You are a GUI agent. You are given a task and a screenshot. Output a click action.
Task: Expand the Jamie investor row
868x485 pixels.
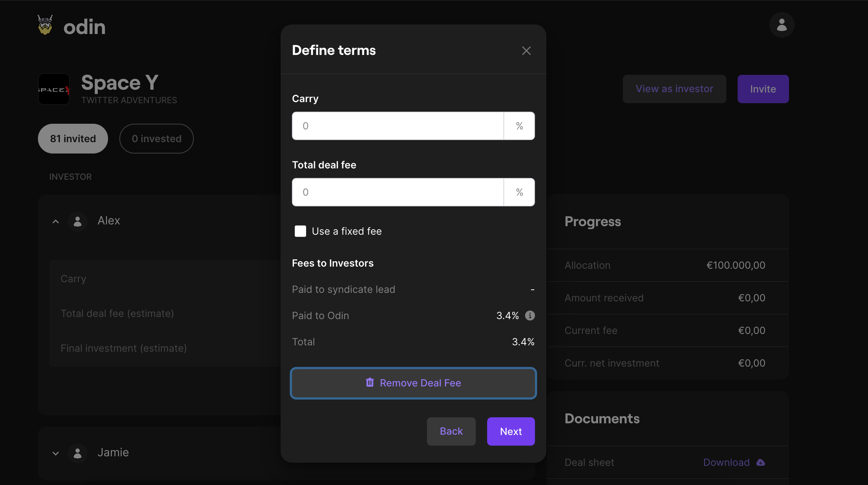pos(56,453)
